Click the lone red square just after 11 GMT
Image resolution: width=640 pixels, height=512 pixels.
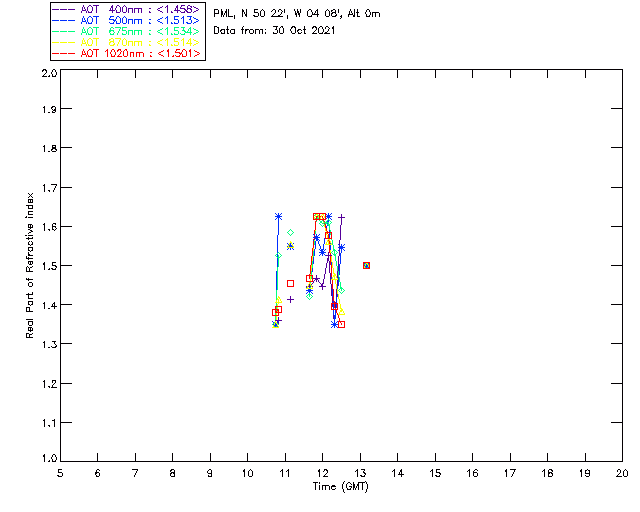291,283
